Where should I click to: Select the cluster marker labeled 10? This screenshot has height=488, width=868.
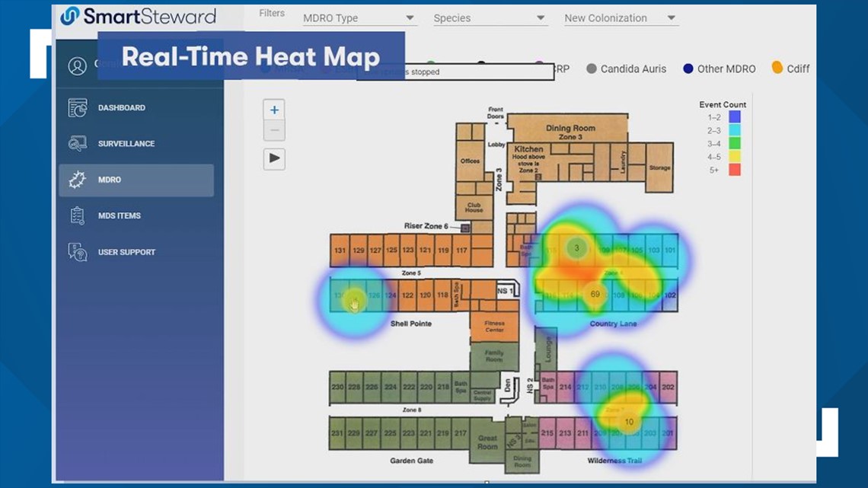[x=629, y=423]
